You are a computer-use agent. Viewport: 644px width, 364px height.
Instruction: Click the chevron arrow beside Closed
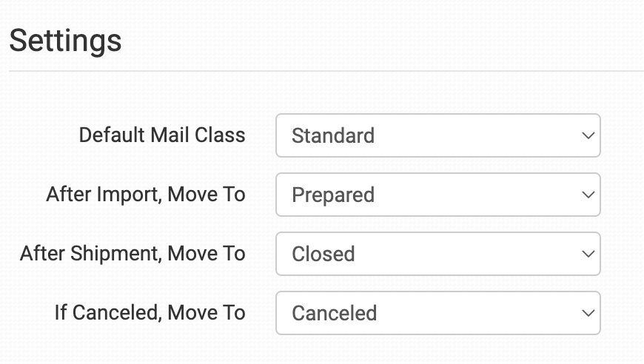coord(588,255)
